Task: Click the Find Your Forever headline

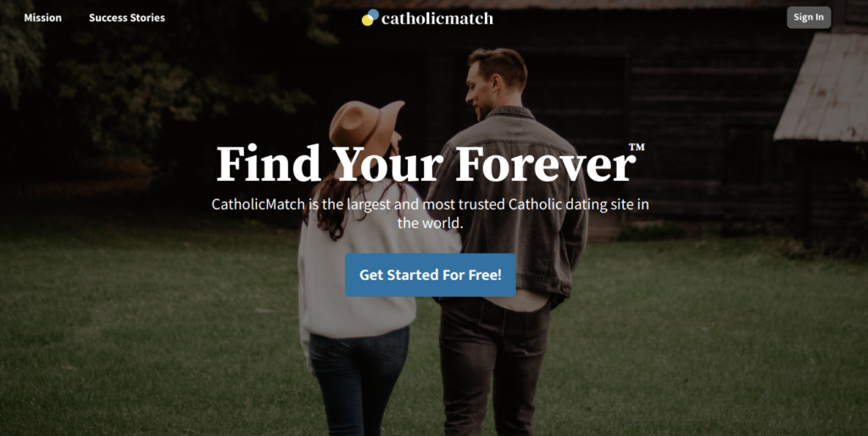Action: point(426,164)
